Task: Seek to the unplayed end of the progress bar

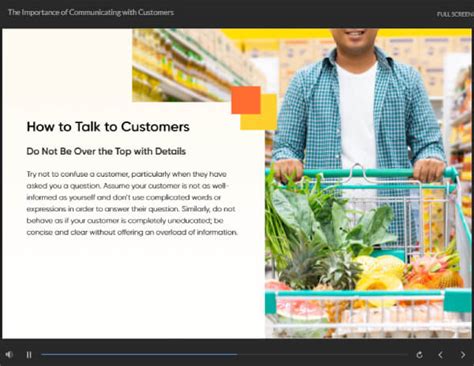Action: [x=322, y=354]
